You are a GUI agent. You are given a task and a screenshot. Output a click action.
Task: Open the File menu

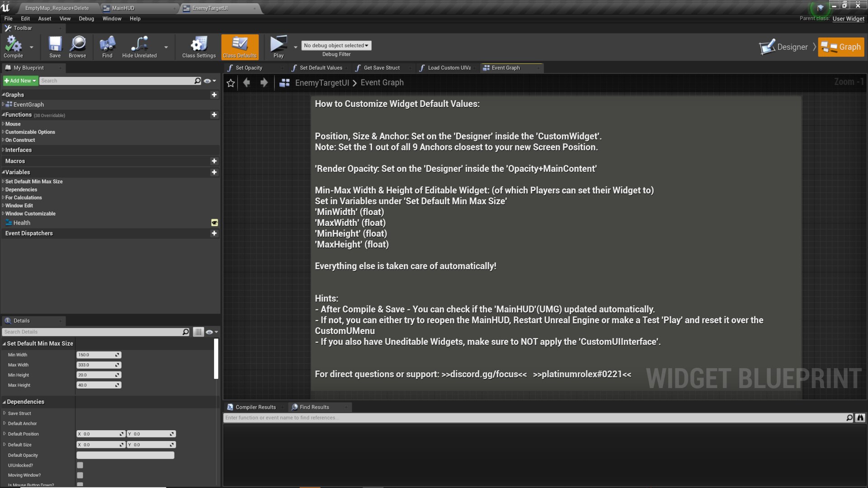click(8, 19)
